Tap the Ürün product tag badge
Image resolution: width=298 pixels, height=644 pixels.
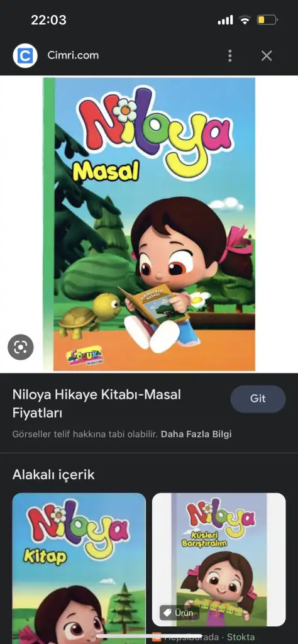coord(179,613)
